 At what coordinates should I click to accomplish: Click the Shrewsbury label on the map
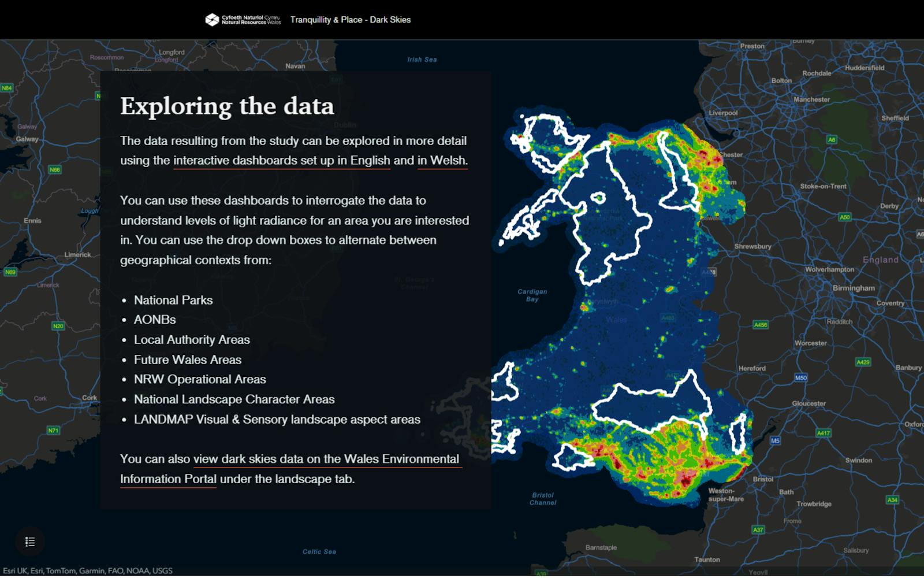click(x=752, y=246)
